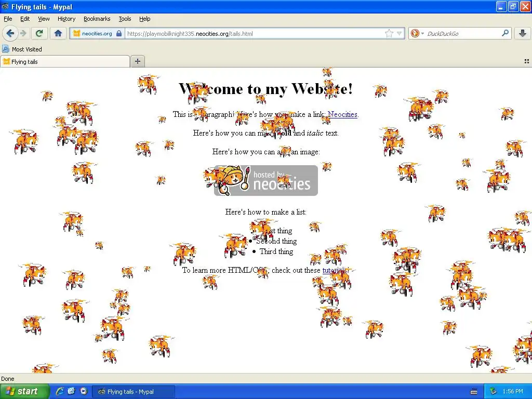Click the Here's how to make a list text
The width and height of the screenshot is (532, 399).
coord(265,212)
